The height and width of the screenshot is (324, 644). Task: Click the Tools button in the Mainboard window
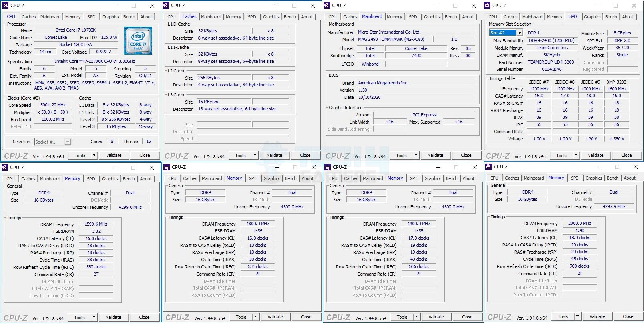[x=401, y=155]
